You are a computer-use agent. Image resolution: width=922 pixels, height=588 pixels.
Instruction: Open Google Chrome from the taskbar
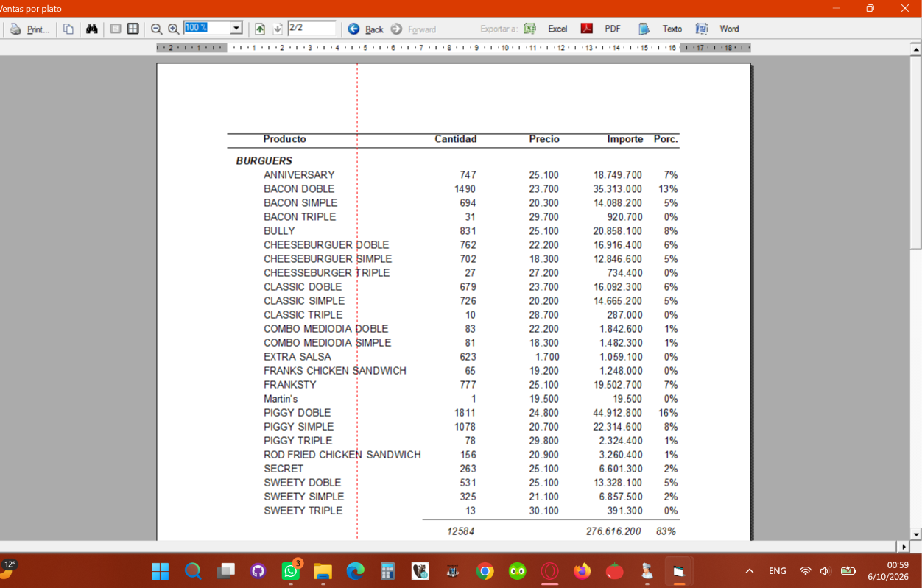tap(485, 571)
